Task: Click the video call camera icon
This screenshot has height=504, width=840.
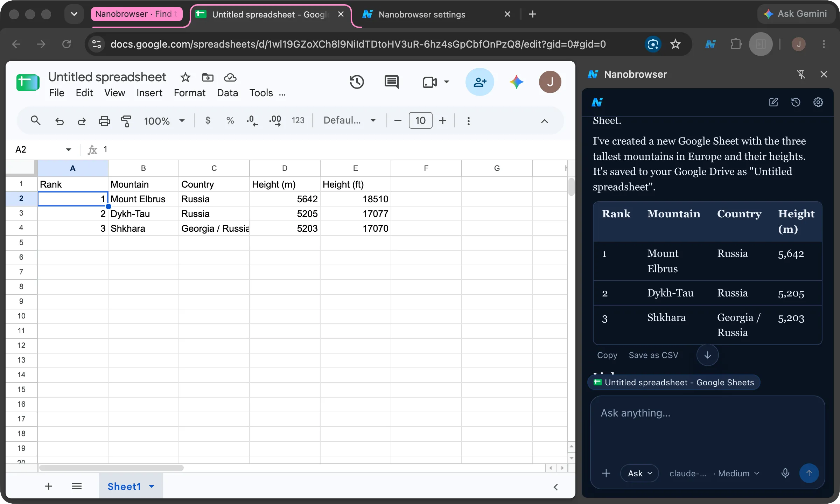Action: click(429, 82)
